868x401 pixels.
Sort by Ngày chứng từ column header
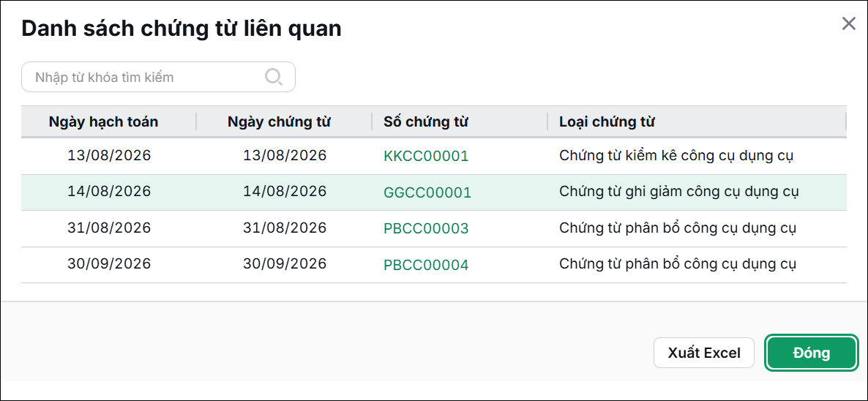pos(279,121)
